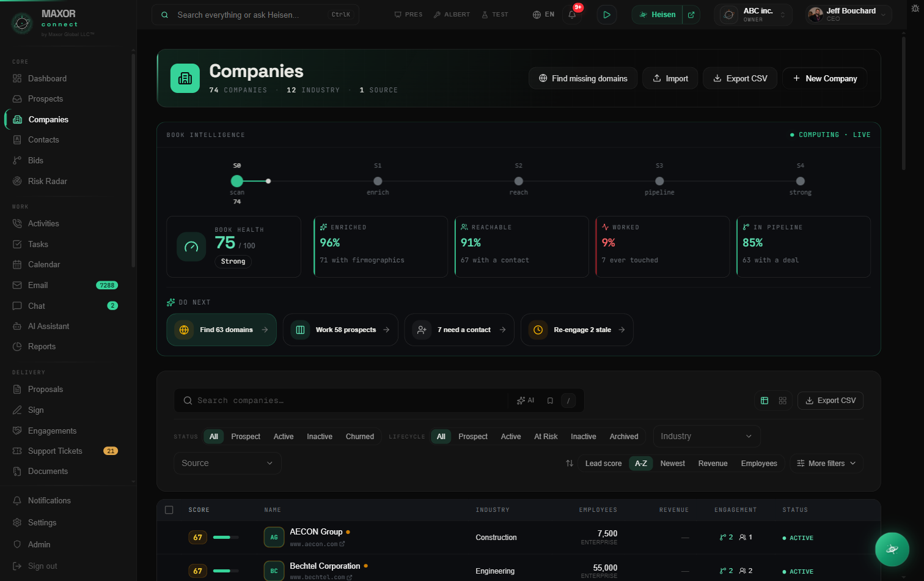Open the Source dropdown filter
Screen dimensions: 924x581
point(227,463)
